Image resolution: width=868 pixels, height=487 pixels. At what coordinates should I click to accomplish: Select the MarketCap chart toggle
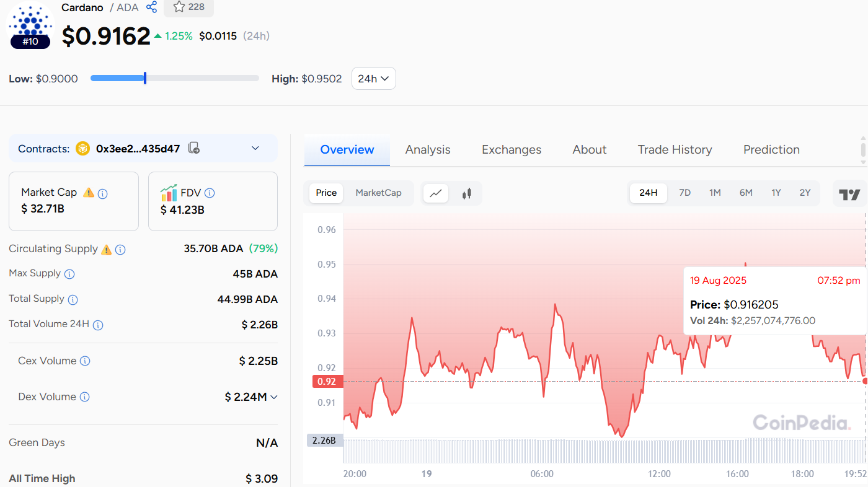pos(378,193)
